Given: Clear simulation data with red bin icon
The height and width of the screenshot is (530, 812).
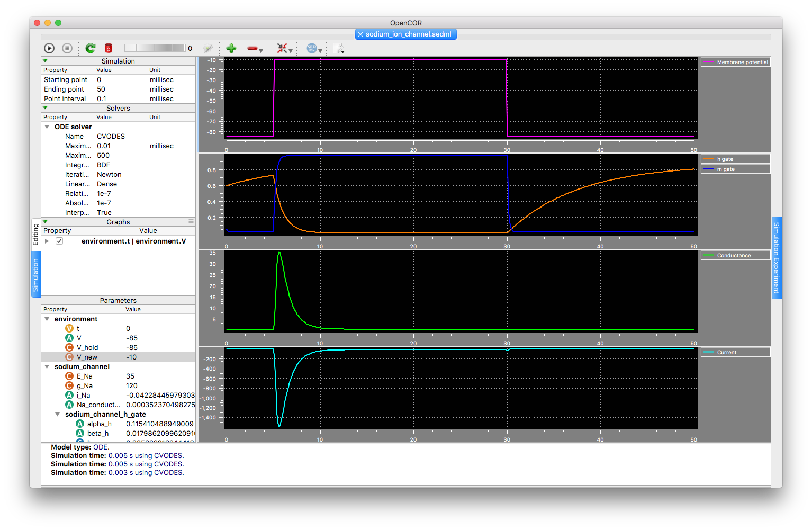Looking at the screenshot, I should [109, 48].
